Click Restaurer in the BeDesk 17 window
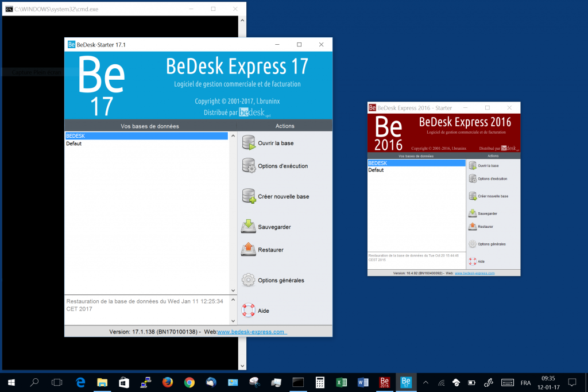 point(262,250)
